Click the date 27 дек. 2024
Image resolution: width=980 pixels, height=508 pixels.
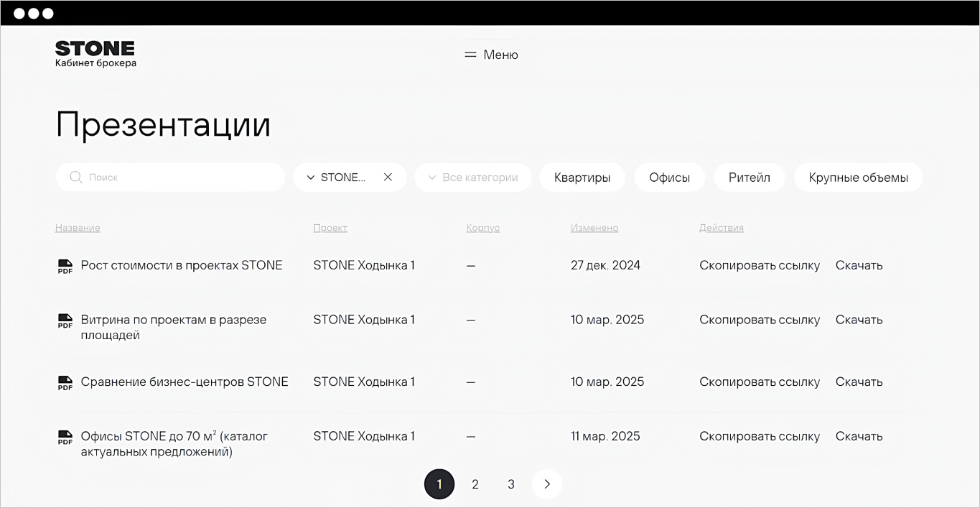pos(606,265)
